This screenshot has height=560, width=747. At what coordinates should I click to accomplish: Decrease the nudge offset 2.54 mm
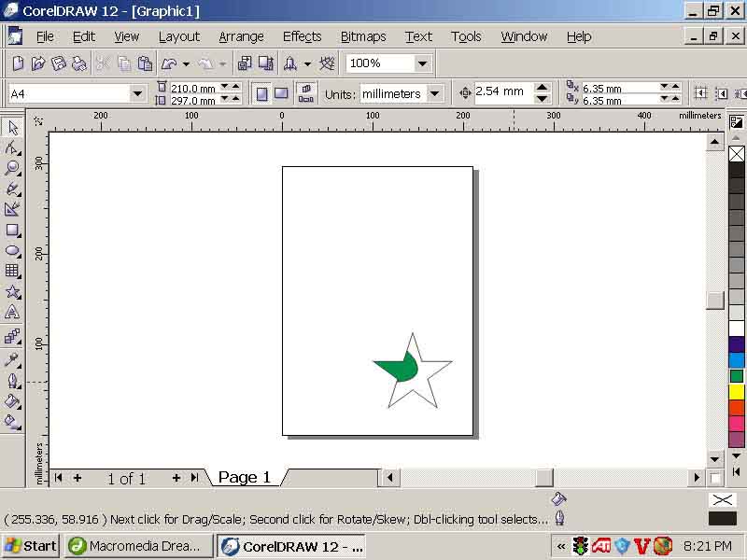[x=542, y=99]
